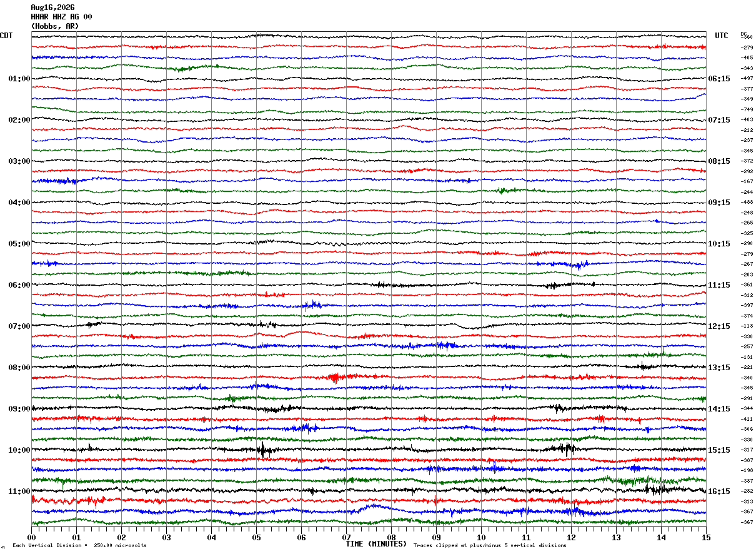The image size is (756, 554).
Task: Select DC offset value -403
Action: 747,120
